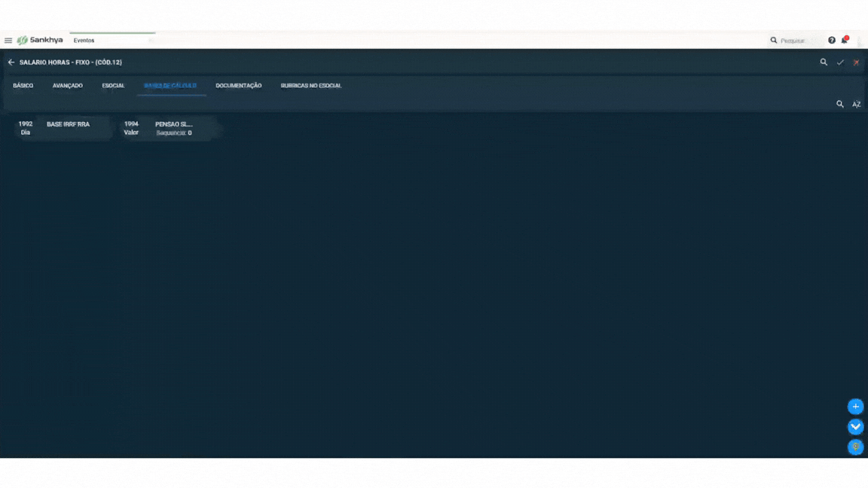
Task: Confirm with the checkmark icon
Action: [840, 63]
